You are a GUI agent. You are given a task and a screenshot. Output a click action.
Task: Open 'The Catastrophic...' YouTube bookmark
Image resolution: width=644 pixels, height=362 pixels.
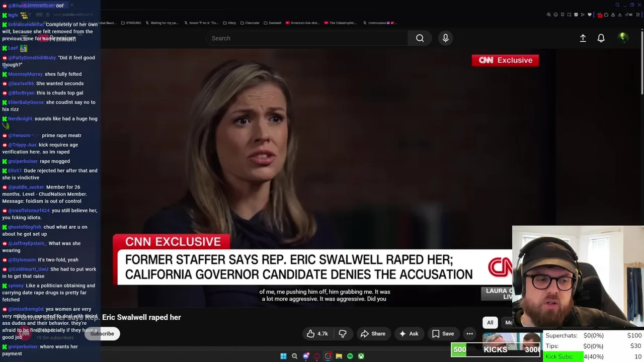340,23
